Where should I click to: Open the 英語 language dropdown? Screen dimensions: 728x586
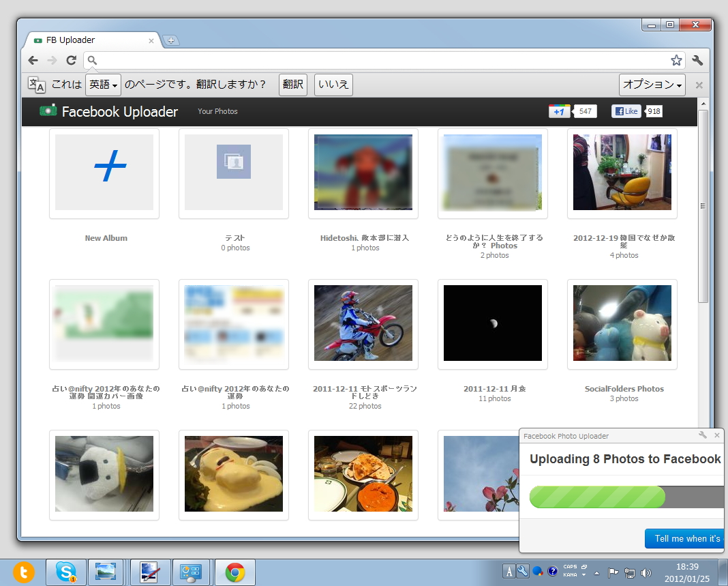103,85
